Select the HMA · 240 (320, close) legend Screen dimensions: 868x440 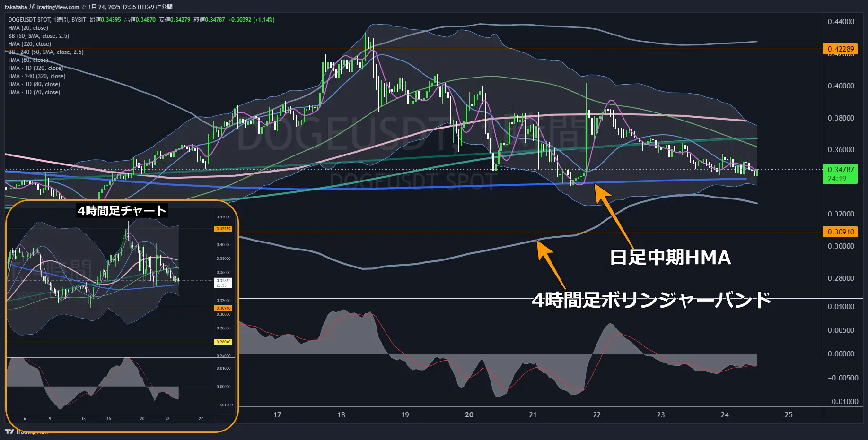tap(37, 76)
